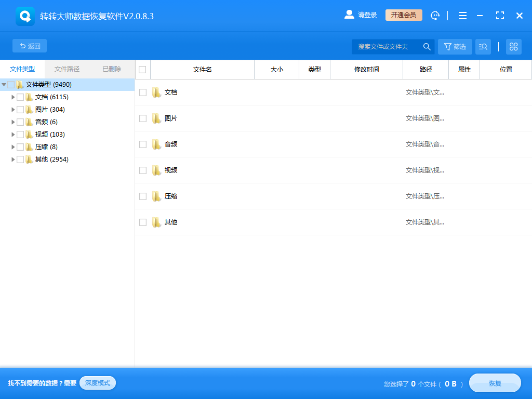
Task: Expand the 文档 (6115) tree node
Action: point(13,97)
